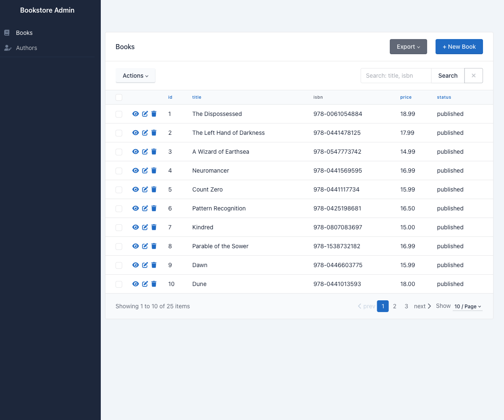Click the Search button
Viewport: 504px width, 420px height.
point(448,76)
